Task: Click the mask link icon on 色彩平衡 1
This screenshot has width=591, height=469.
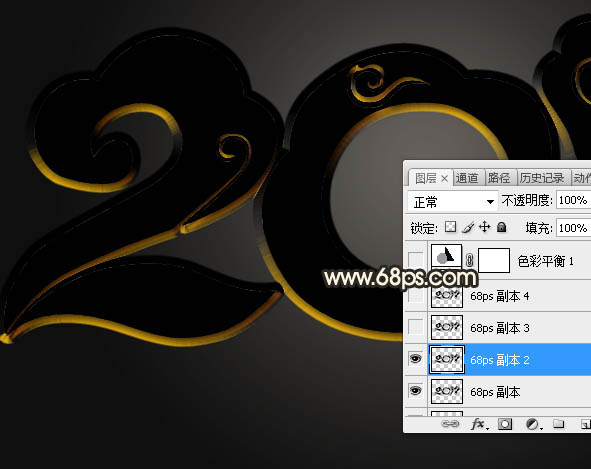Action: point(470,260)
